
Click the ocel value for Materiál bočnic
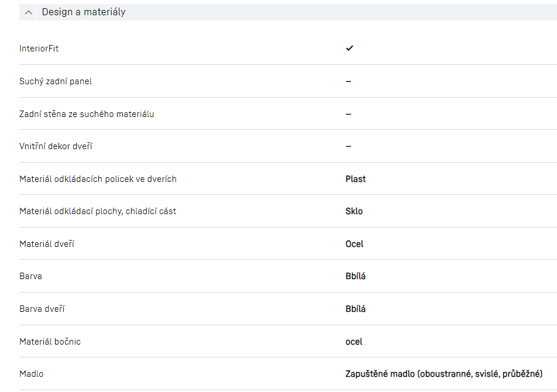[x=354, y=342]
